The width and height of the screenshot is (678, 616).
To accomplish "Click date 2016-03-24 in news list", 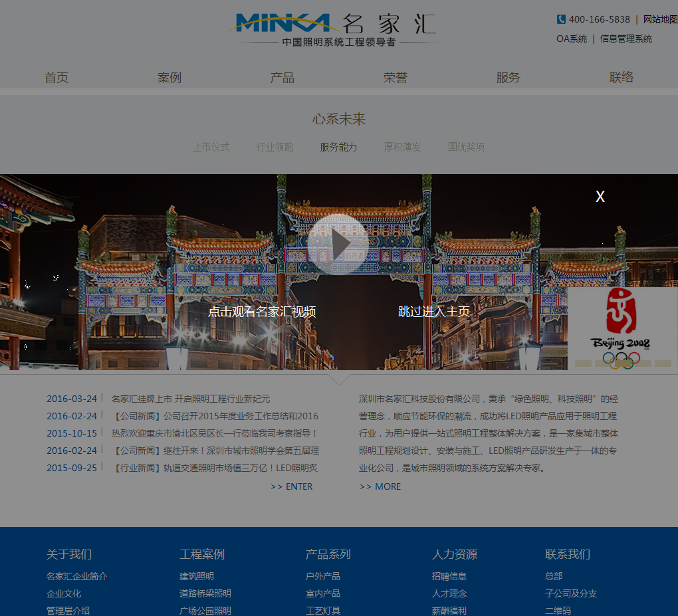I will pos(72,399).
